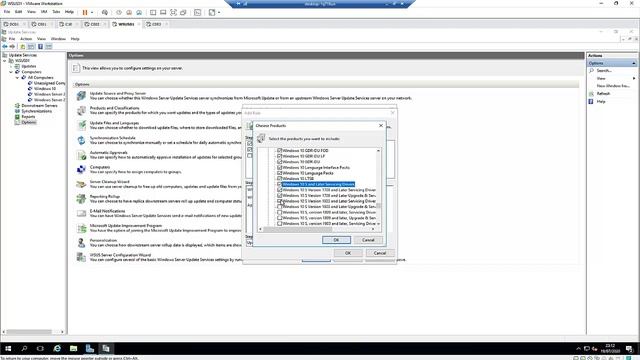Toggle Windows 10 Language Packs checkbox
Image resolution: width=640 pixels, height=360 pixels.
point(280,173)
